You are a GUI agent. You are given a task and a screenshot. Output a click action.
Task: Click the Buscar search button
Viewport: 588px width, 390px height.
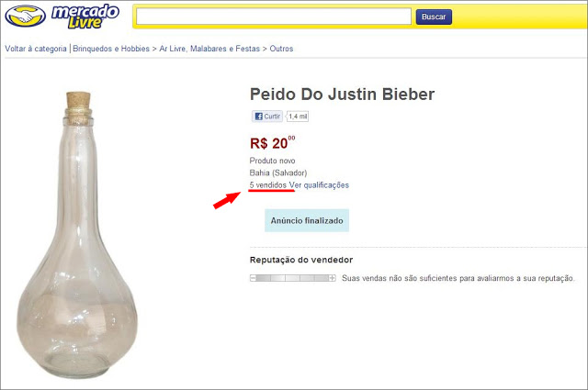click(x=434, y=17)
